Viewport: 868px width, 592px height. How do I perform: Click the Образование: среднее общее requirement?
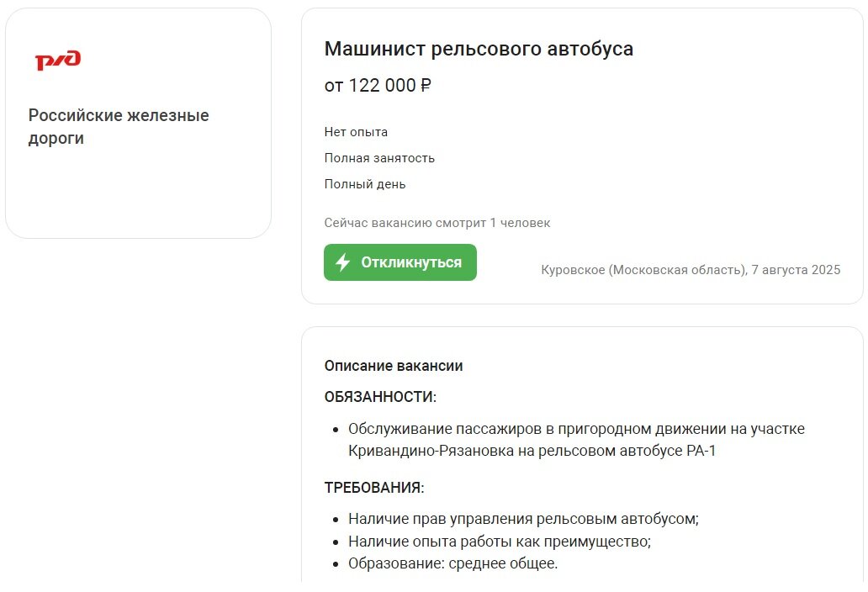tap(453, 563)
